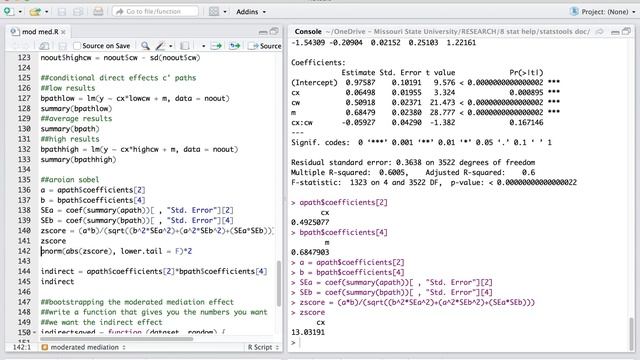Click the console working directory path
This screenshot has height=360, width=640.
pos(458,31)
